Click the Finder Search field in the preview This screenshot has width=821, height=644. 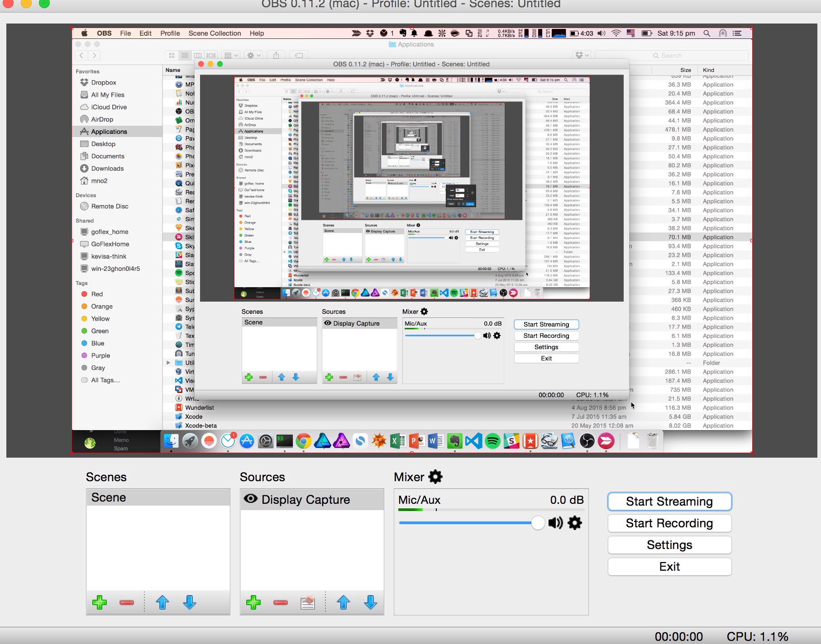[671, 55]
